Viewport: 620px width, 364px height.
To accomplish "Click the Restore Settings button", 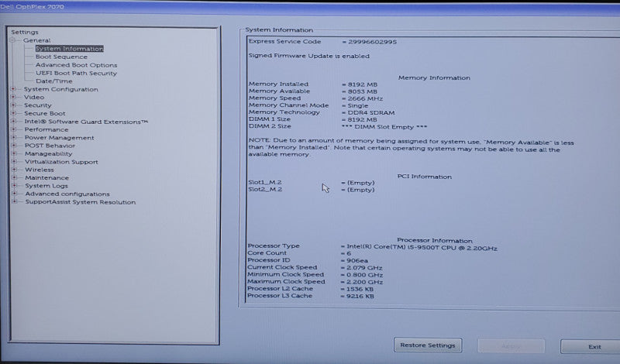I will coord(428,345).
